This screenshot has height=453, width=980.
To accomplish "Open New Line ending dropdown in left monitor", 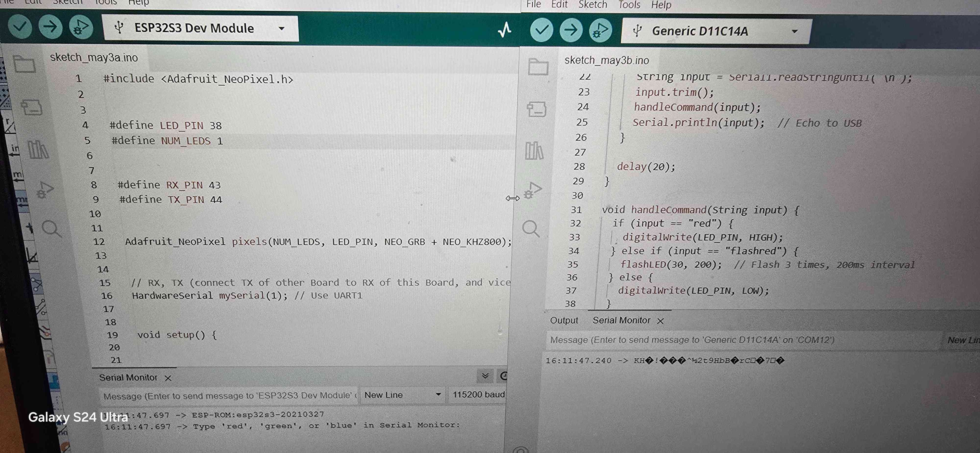I will 402,395.
